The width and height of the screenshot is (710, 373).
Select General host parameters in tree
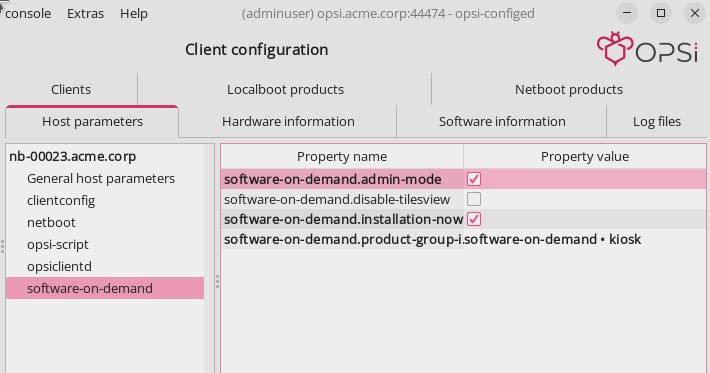(101, 178)
